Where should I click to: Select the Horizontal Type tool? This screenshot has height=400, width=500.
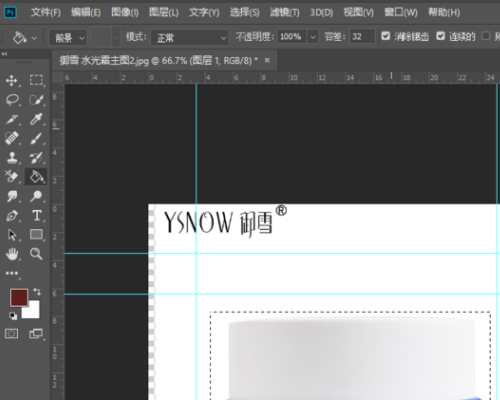tap(37, 216)
